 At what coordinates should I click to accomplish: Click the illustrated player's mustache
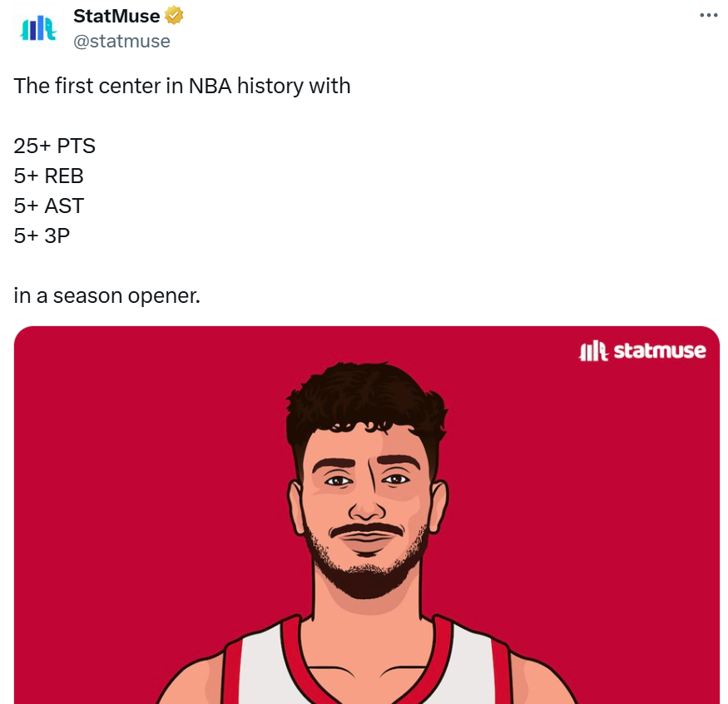366,530
